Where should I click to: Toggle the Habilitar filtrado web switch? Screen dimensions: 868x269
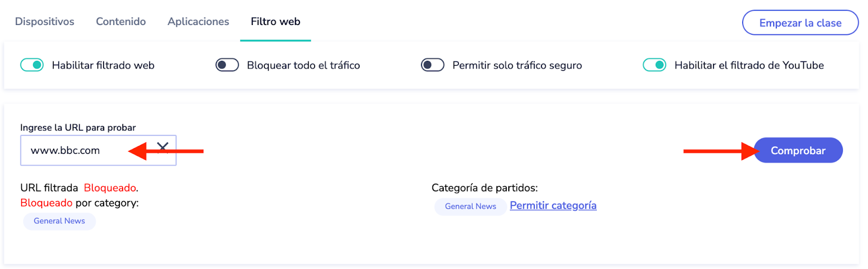[32, 65]
